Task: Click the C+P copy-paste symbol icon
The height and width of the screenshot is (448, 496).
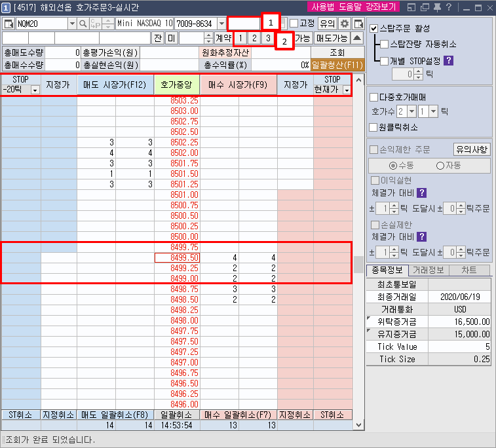Action: click(x=96, y=24)
